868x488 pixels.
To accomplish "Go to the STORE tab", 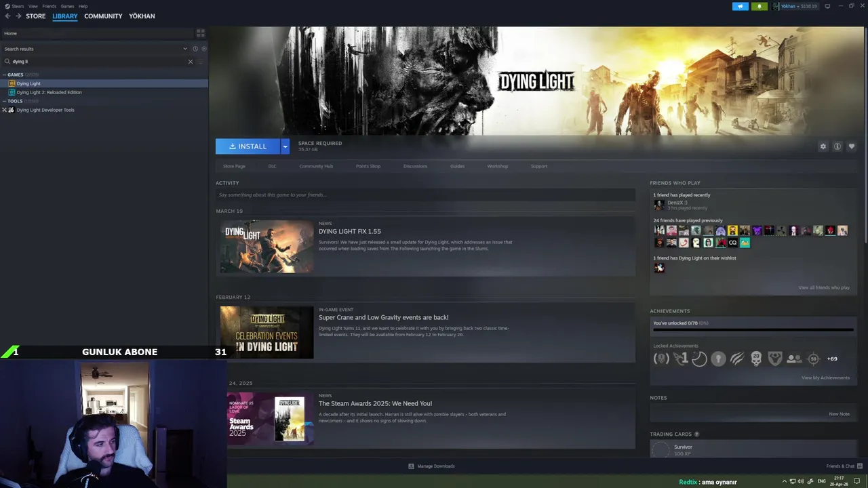I will coord(36,16).
